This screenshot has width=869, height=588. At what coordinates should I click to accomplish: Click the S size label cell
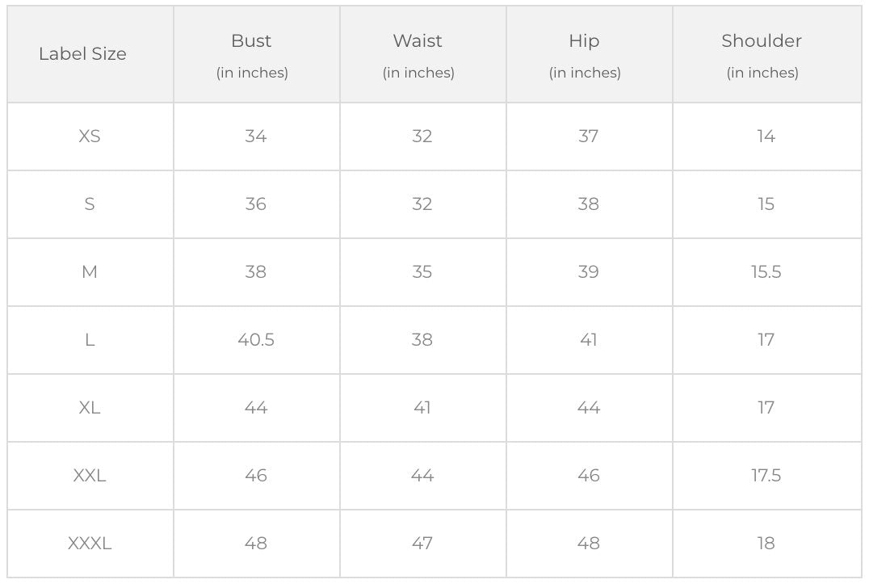(x=90, y=204)
